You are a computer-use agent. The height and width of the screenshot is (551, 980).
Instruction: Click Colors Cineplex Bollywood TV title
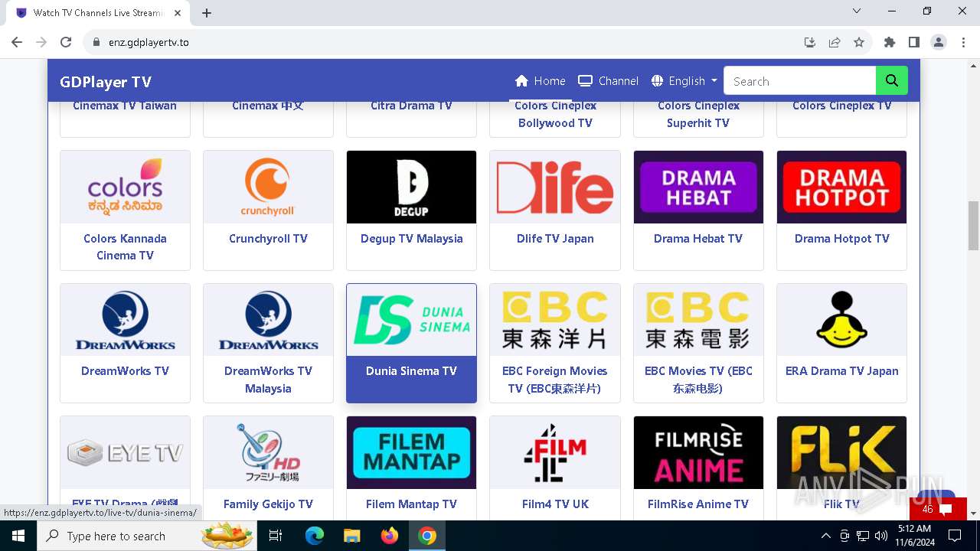[x=555, y=114]
